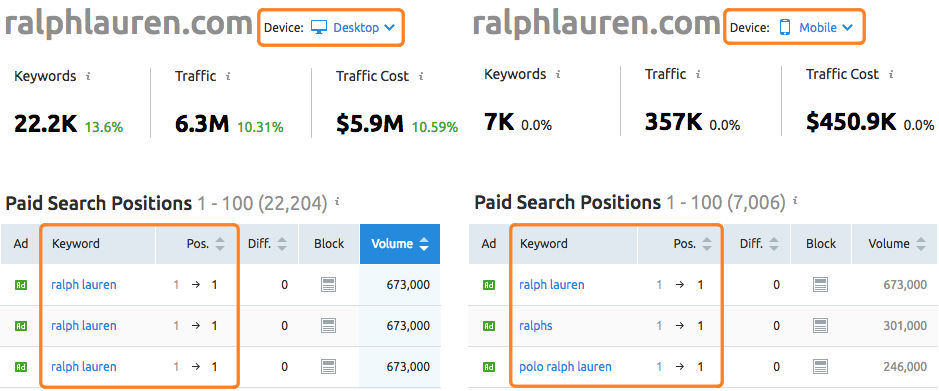Click info icon beside Keywords in Desktop panel
The image size is (939, 391).
tap(89, 77)
